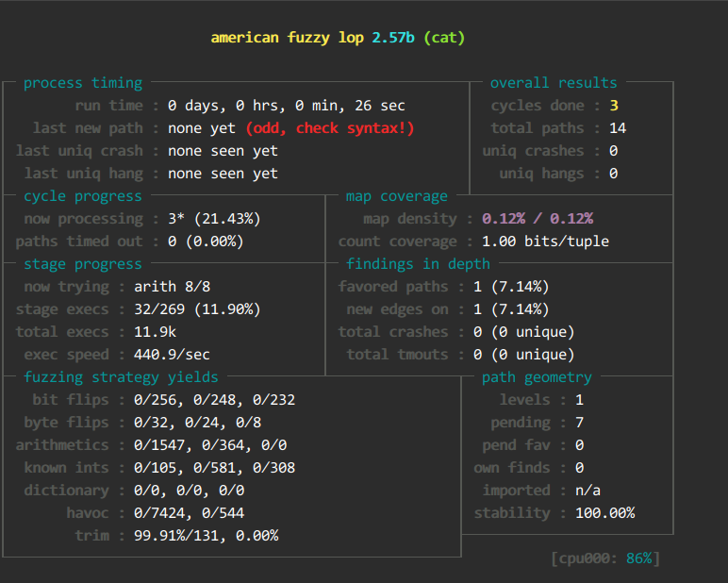Select the 'cycle progress' section header
The width and height of the screenshot is (728, 583).
[x=83, y=196]
